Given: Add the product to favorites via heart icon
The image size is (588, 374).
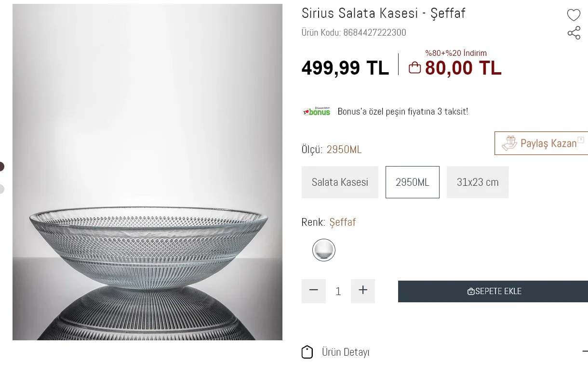Looking at the screenshot, I should tap(574, 15).
